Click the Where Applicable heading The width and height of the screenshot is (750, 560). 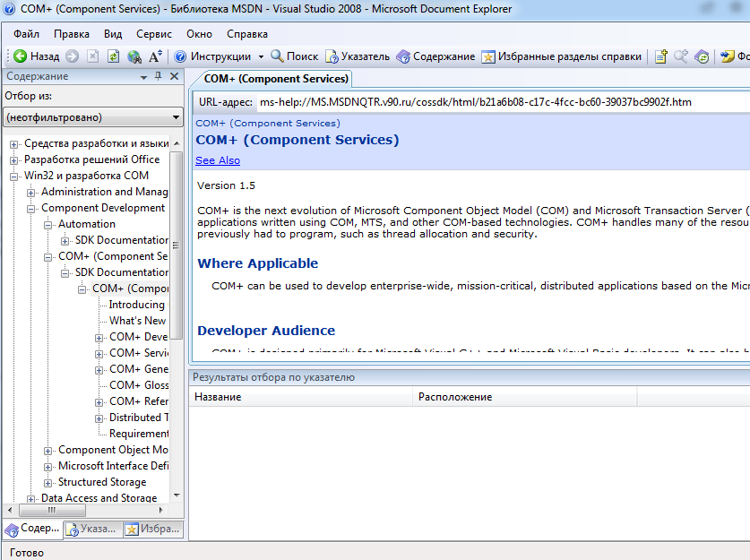[257, 263]
